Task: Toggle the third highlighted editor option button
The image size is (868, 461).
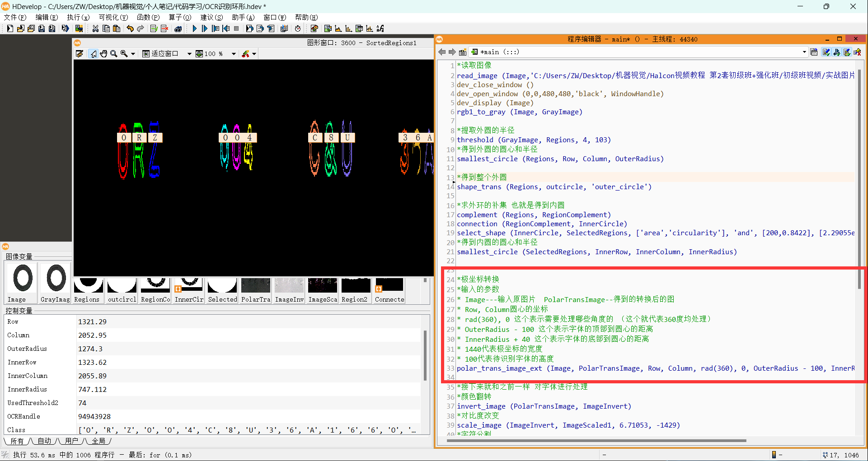Action: (x=847, y=52)
